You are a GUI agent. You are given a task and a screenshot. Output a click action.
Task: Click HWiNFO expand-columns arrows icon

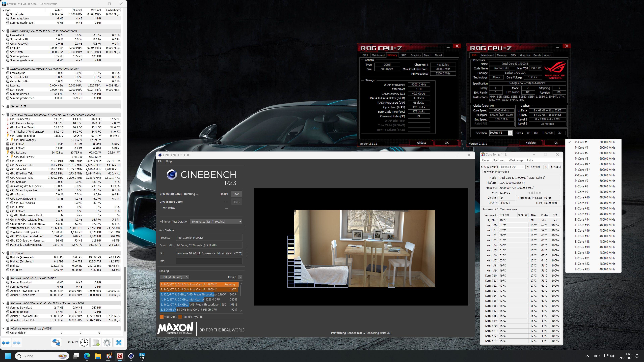tap(6, 343)
